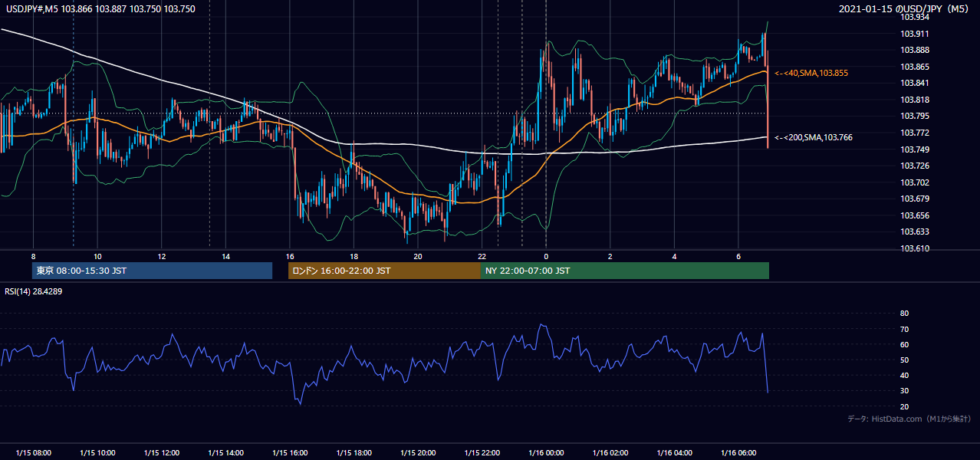Click bottom time label 1/15 22:00
The width and height of the screenshot is (980, 460).
pyautogui.click(x=482, y=452)
